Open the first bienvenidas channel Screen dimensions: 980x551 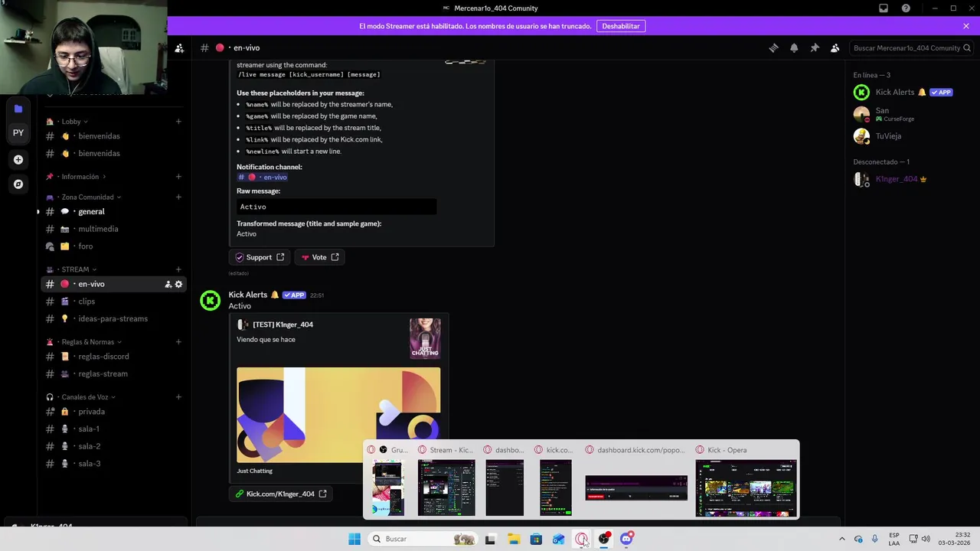click(113, 136)
